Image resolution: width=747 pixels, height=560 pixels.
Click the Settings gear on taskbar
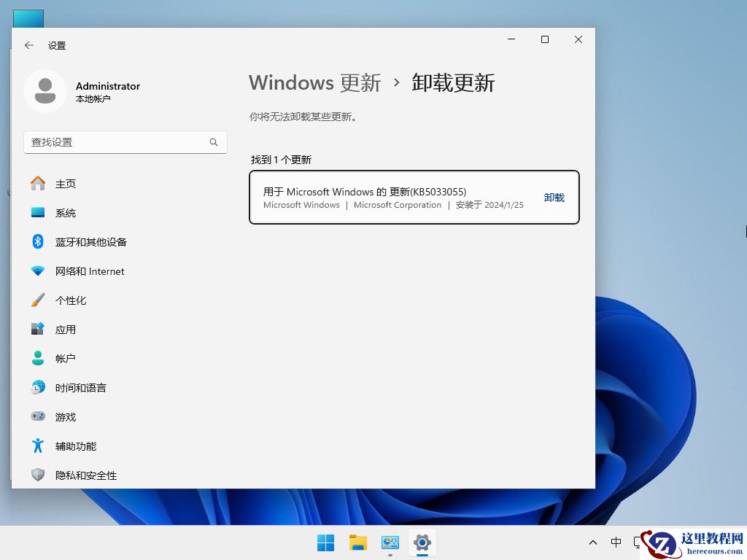coord(422,542)
